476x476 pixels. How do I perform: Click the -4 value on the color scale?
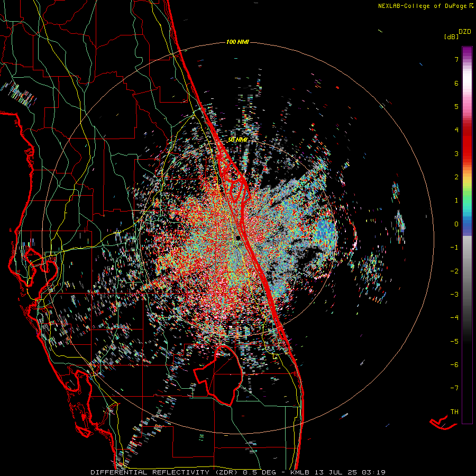click(454, 318)
